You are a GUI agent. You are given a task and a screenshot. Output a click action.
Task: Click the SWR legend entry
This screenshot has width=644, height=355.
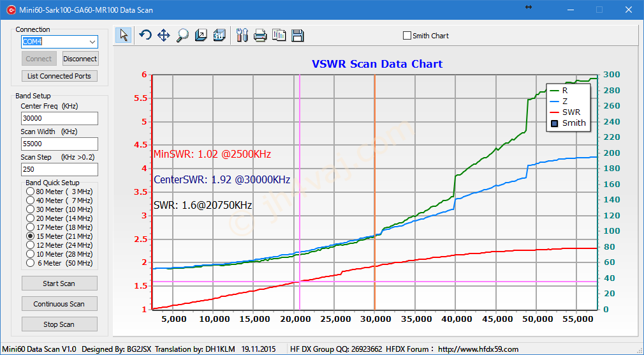(x=565, y=112)
